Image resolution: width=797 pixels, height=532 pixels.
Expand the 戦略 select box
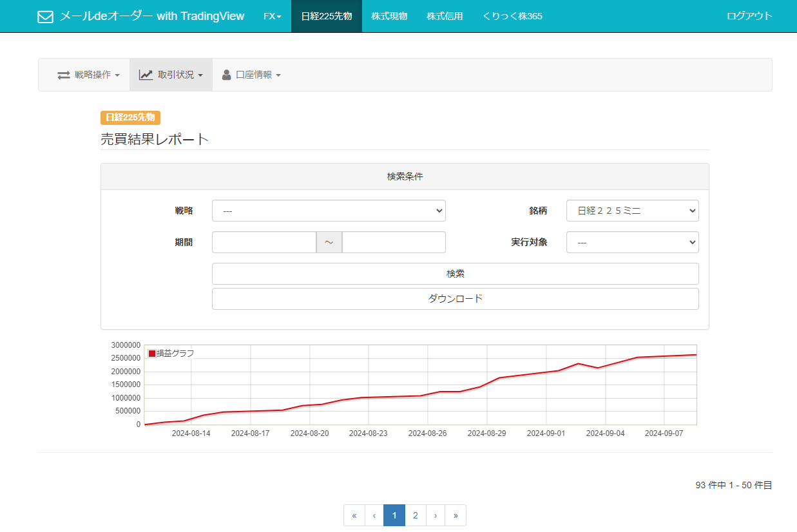329,211
